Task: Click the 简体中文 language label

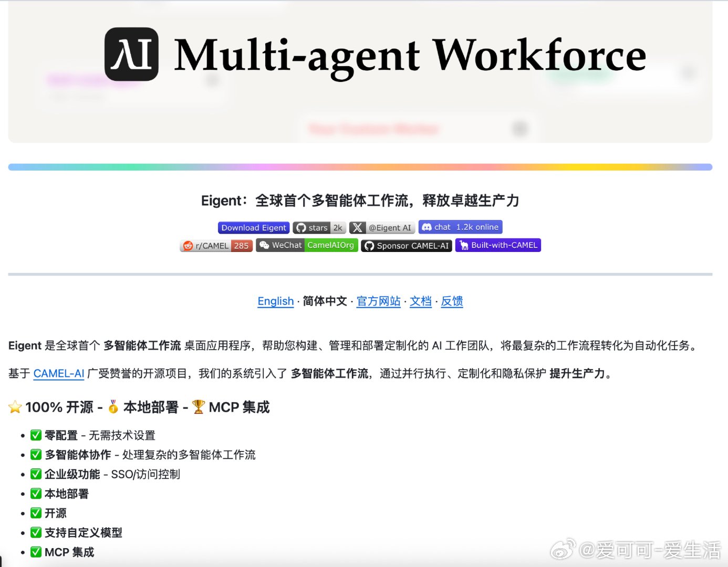Action: click(x=325, y=301)
